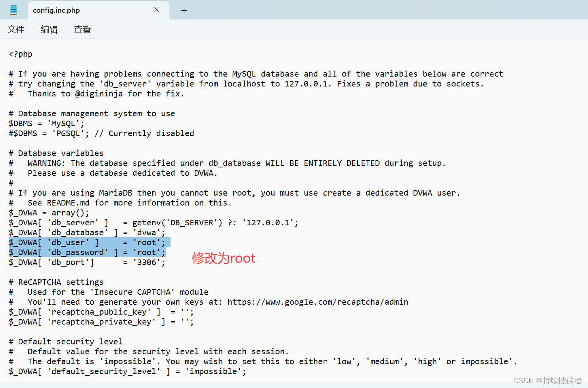Click the "# Database variables" comment

click(56, 153)
